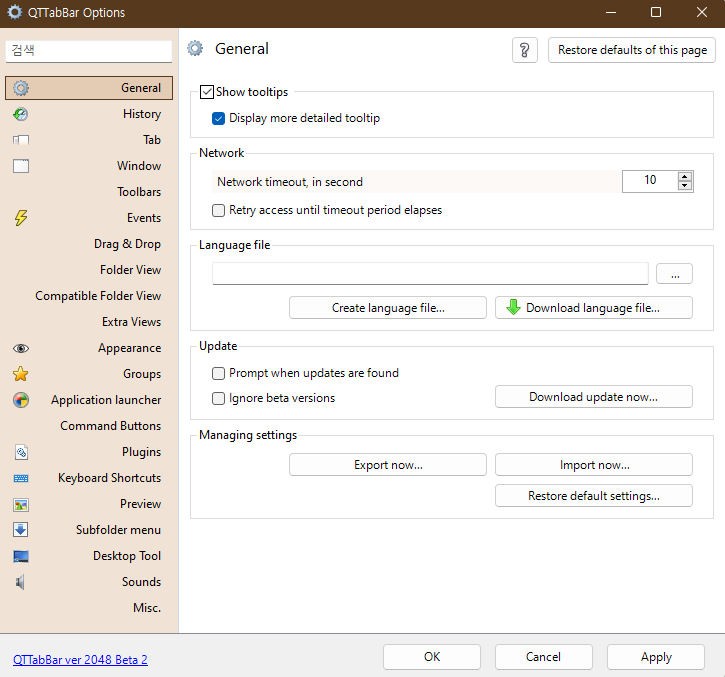Viewport: 725px width, 677px height.
Task: Click the Window category icon
Action: click(21, 166)
